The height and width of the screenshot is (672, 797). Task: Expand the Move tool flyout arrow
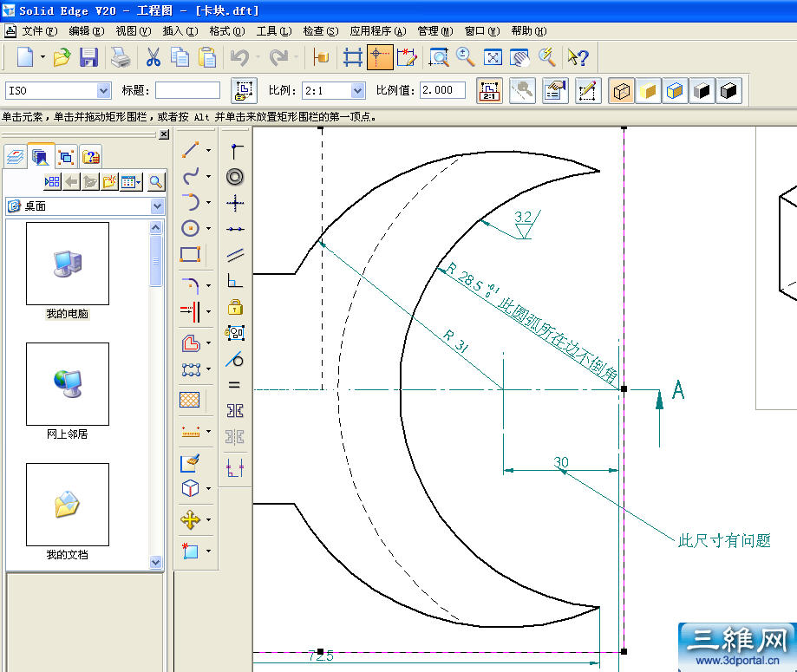[208, 519]
